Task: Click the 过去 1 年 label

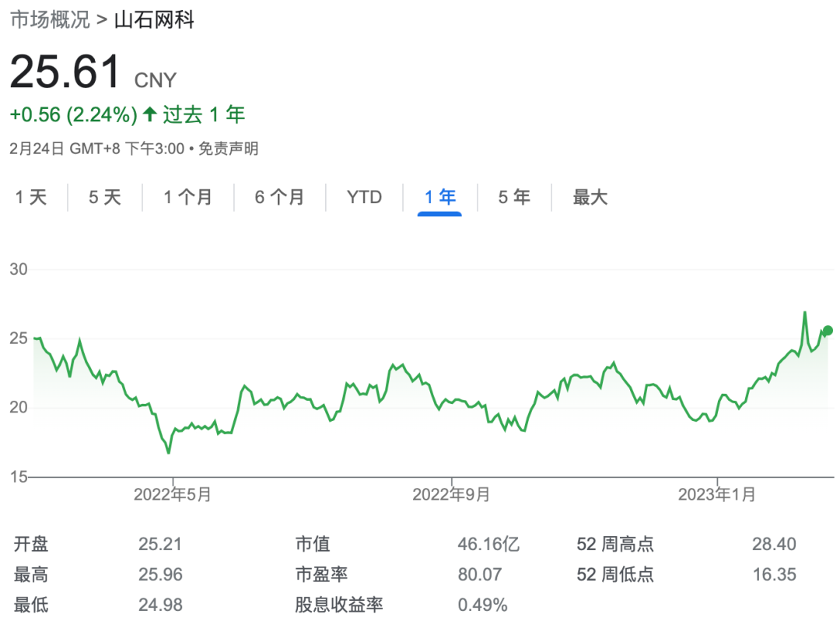Action: pos(204,114)
